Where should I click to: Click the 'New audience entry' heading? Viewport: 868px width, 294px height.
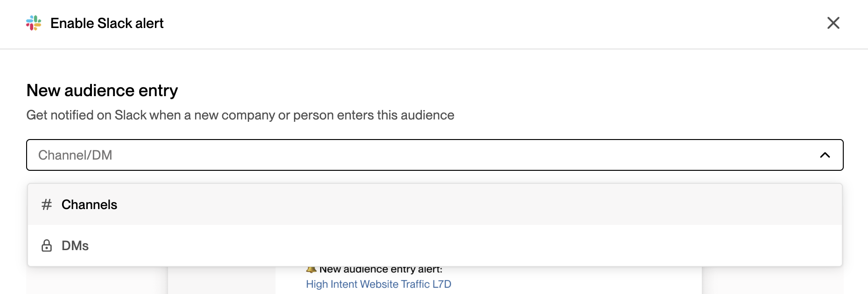coord(102,91)
